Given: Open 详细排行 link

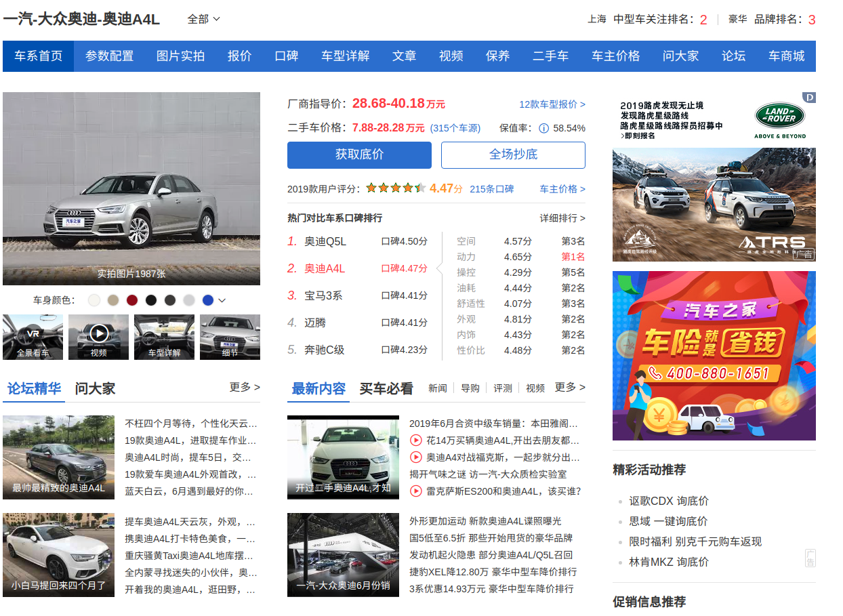Looking at the screenshot, I should (x=562, y=218).
